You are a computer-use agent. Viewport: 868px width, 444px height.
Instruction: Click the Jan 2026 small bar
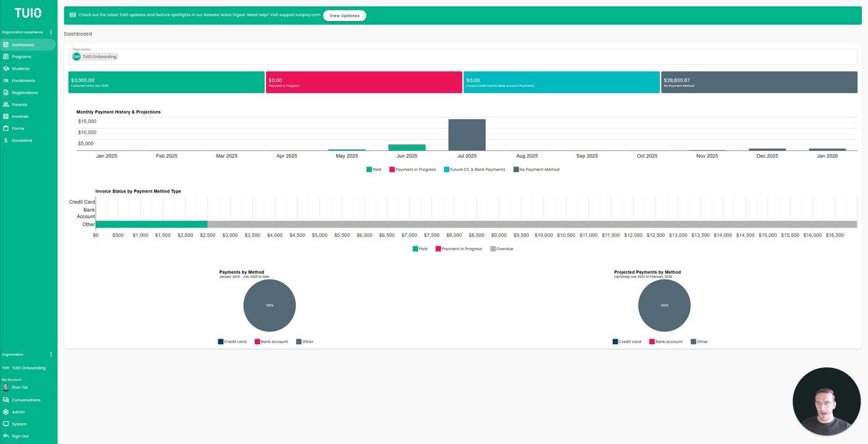[x=827, y=149]
